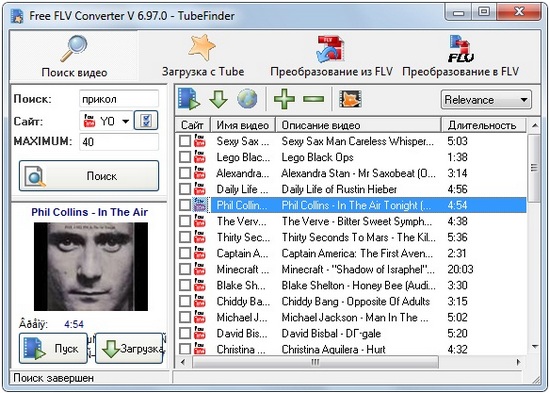Select the Lego Black Ops description text
The width and height of the screenshot is (550, 393).
pos(317,157)
